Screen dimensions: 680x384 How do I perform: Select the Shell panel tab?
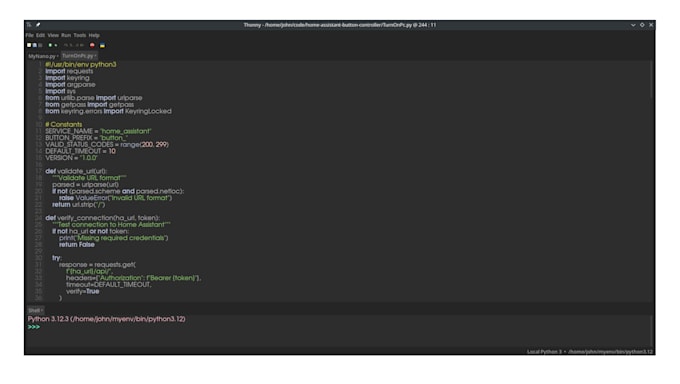pyautogui.click(x=35, y=310)
